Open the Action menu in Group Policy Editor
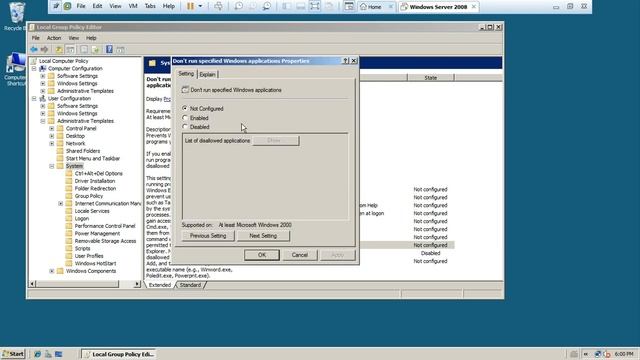 click(x=54, y=38)
